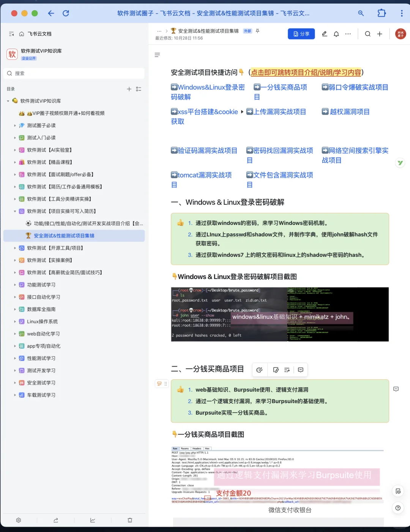Open document settings via the gear icon
Image resolution: width=410 pixels, height=532 pixels.
(x=19, y=520)
